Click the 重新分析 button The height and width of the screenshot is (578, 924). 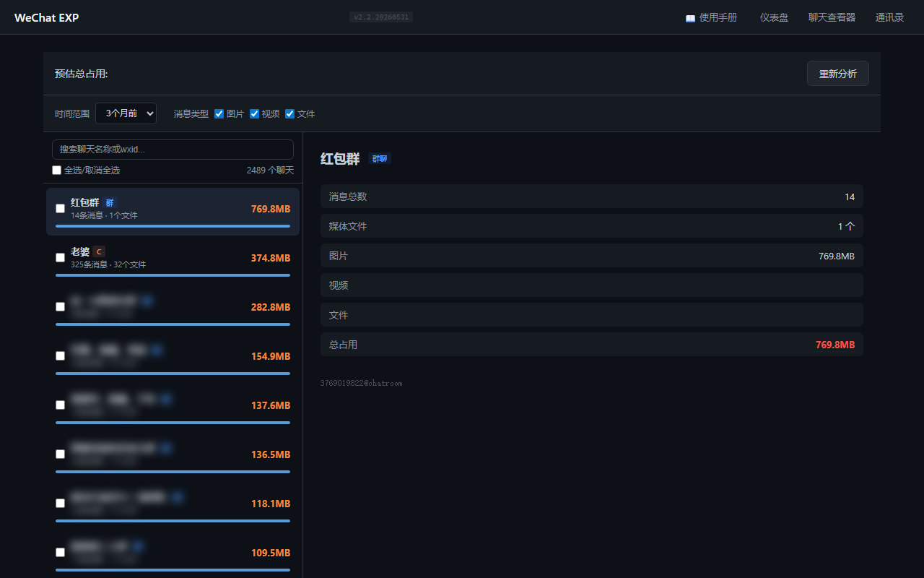(x=837, y=74)
